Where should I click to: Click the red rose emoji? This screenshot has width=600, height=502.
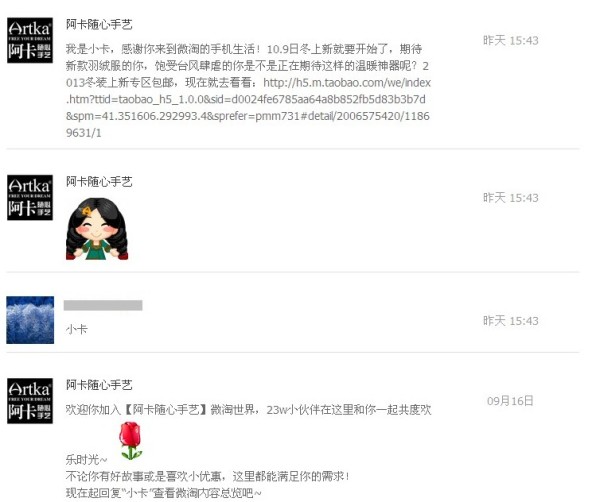(x=130, y=440)
